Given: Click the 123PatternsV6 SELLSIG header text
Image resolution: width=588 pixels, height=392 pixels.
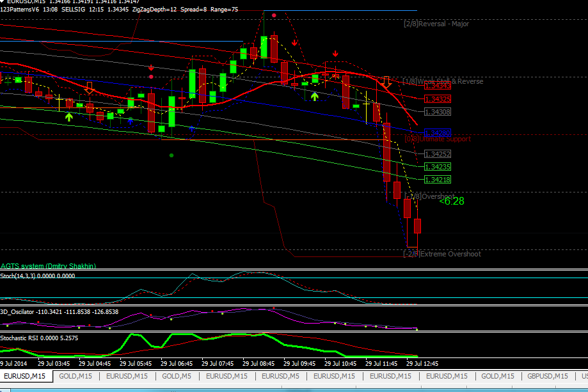Looking at the screenshot, I should [119, 10].
